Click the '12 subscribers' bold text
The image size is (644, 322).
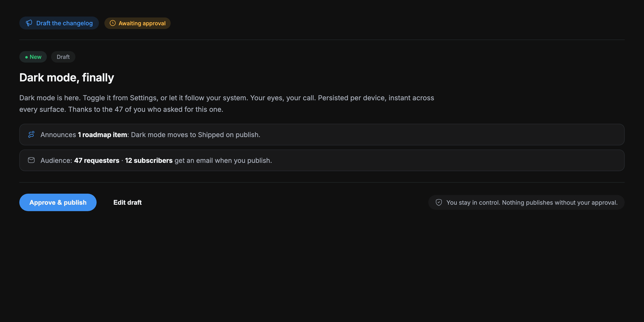click(149, 161)
